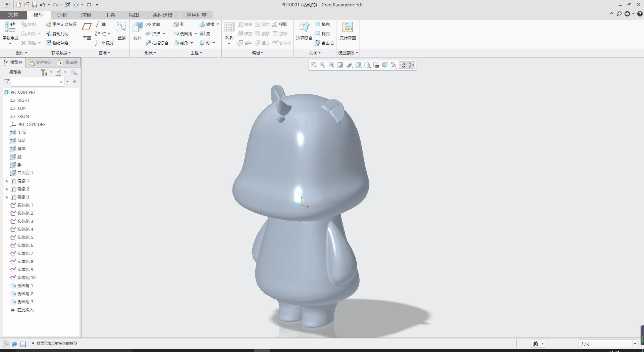This screenshot has width=644, height=352.
Task: Open the 几何 selection filter dropdown
Action: point(635,344)
